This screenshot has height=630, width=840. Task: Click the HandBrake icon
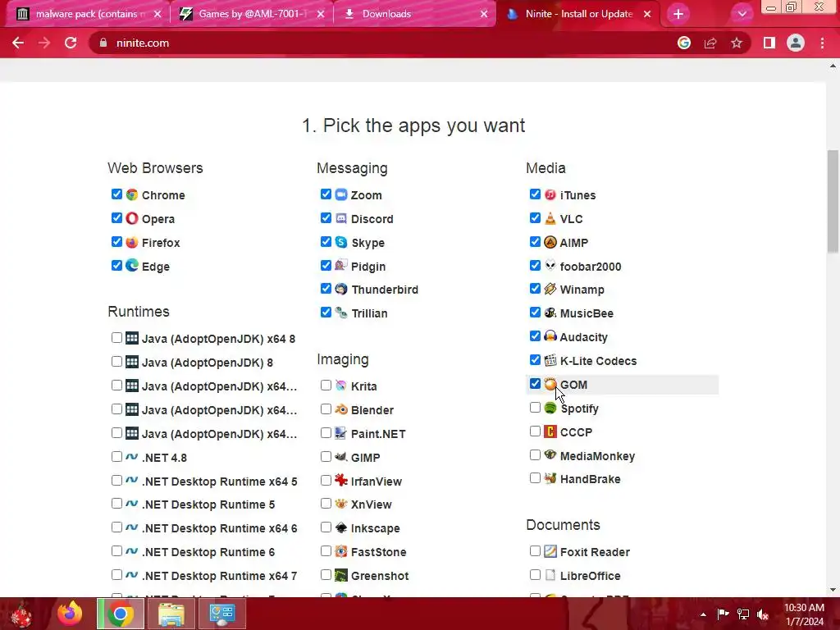pos(550,478)
